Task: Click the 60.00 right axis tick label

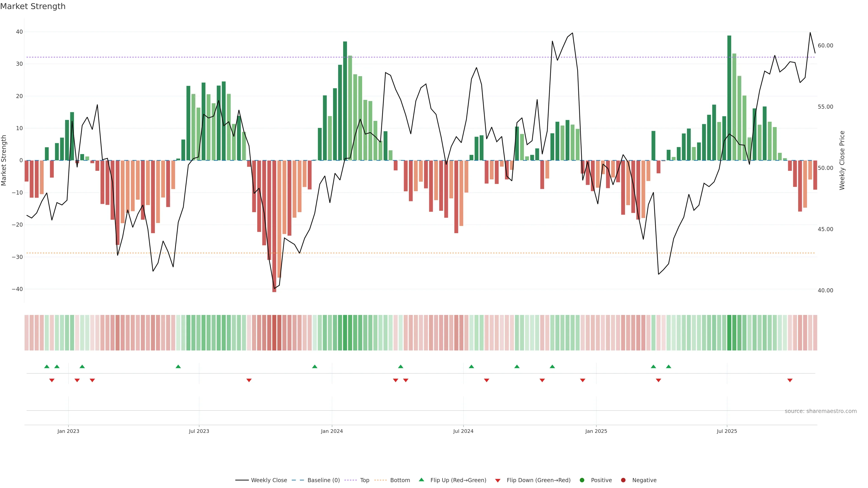Action: click(825, 45)
